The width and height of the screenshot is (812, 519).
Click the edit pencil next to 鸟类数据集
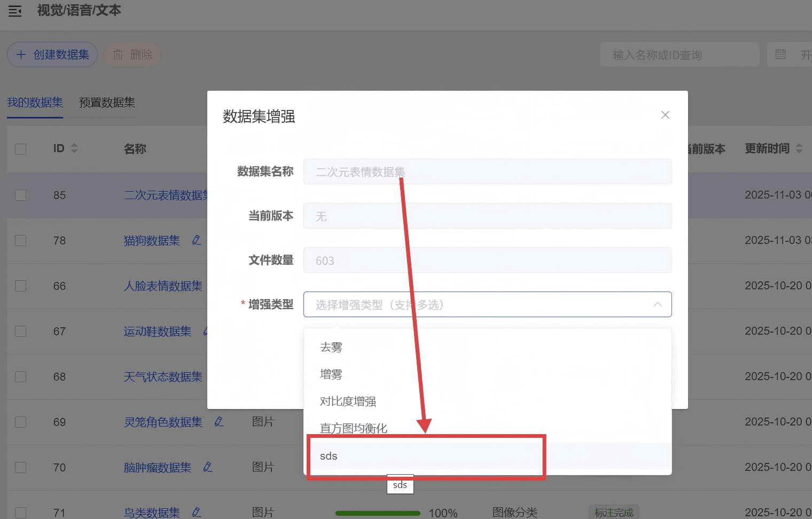[x=197, y=512]
